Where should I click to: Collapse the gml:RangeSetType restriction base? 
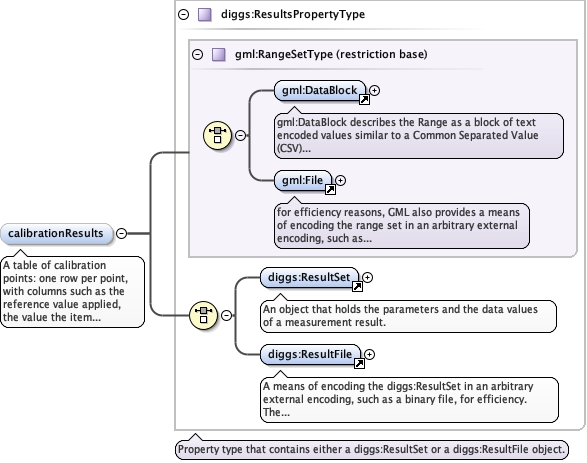click(197, 55)
